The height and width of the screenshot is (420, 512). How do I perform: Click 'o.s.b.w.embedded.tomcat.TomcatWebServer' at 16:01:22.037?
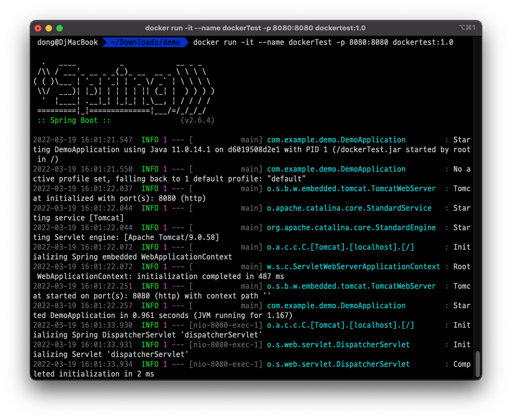click(x=351, y=189)
